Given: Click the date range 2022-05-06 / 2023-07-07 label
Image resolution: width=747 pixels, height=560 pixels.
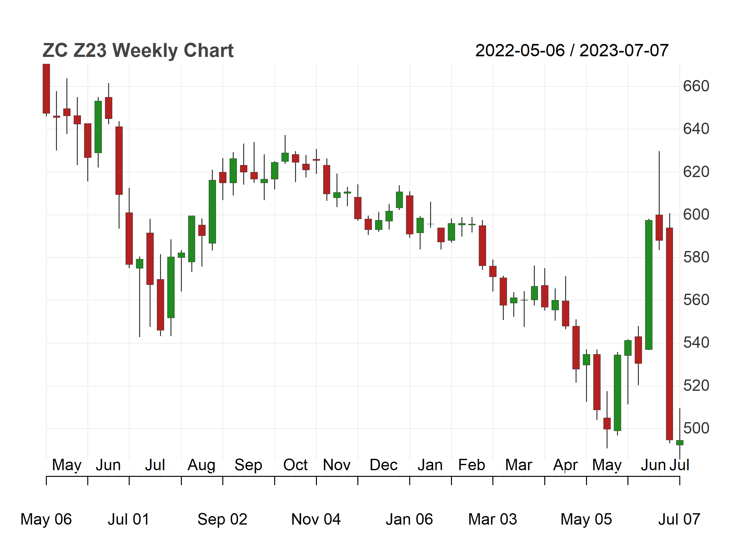Looking at the screenshot, I should (572, 51).
